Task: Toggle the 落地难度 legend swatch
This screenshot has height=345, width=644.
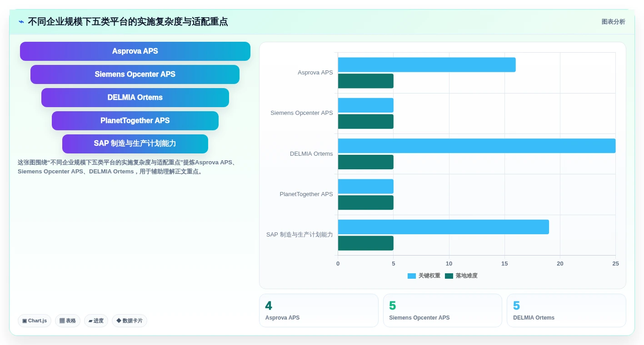Action: click(x=449, y=276)
